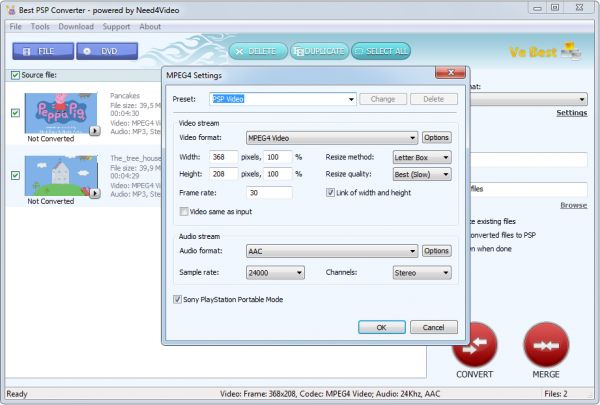Click the FILE add button
This screenshot has height=405, width=600.
[38, 50]
